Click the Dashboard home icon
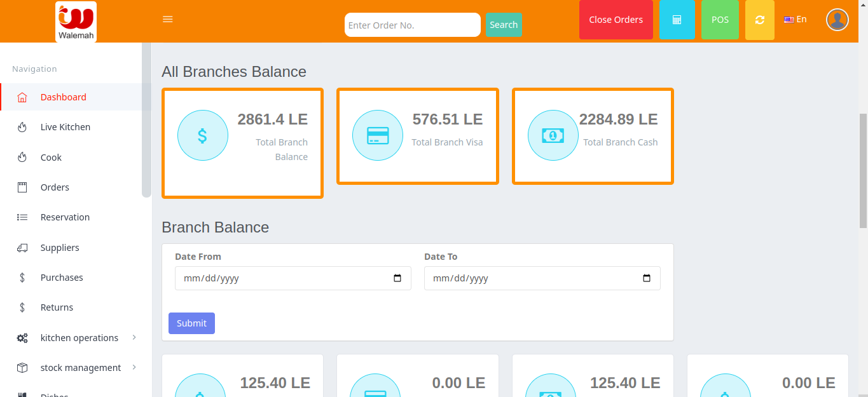 click(x=22, y=97)
